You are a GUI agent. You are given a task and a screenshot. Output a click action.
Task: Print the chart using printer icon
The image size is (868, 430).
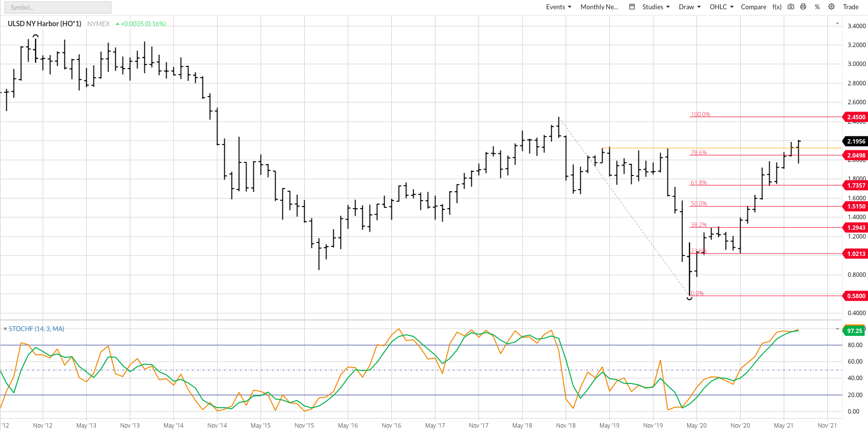(803, 7)
